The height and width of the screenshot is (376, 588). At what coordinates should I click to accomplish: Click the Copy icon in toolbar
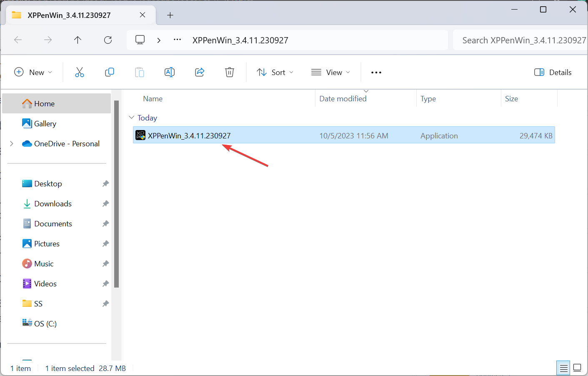110,72
